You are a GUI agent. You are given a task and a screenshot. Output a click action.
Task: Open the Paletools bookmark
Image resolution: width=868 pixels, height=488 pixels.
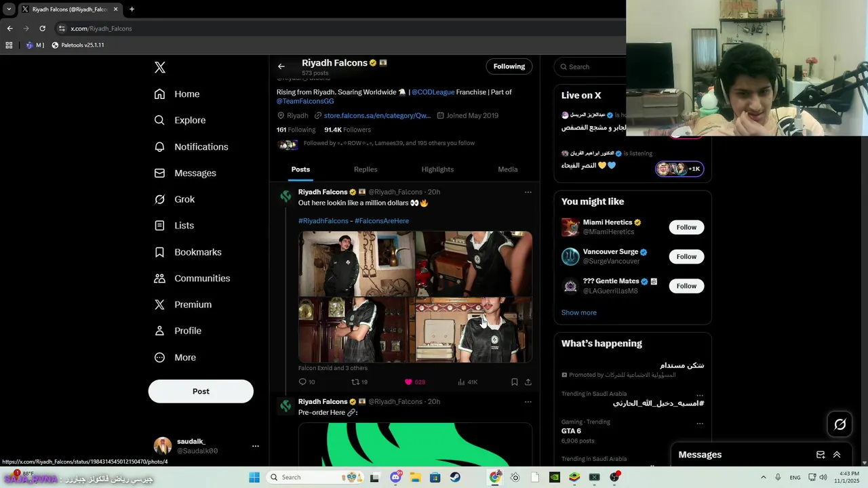click(77, 45)
